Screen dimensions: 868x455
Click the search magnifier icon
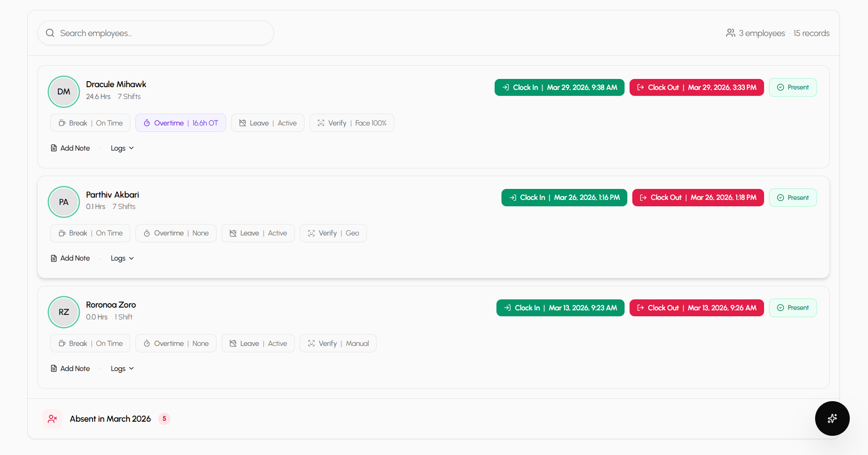[50, 33]
